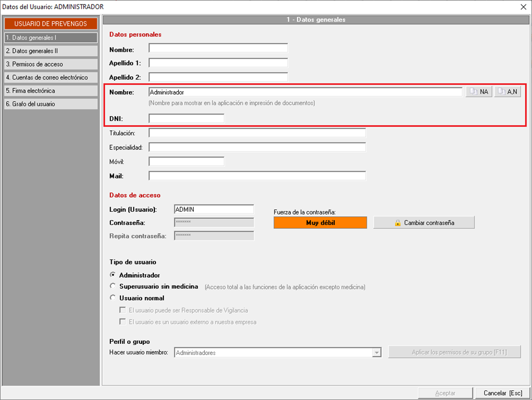Click the Mail text field
Image resolution: width=532 pixels, height=400 pixels.
tap(257, 176)
